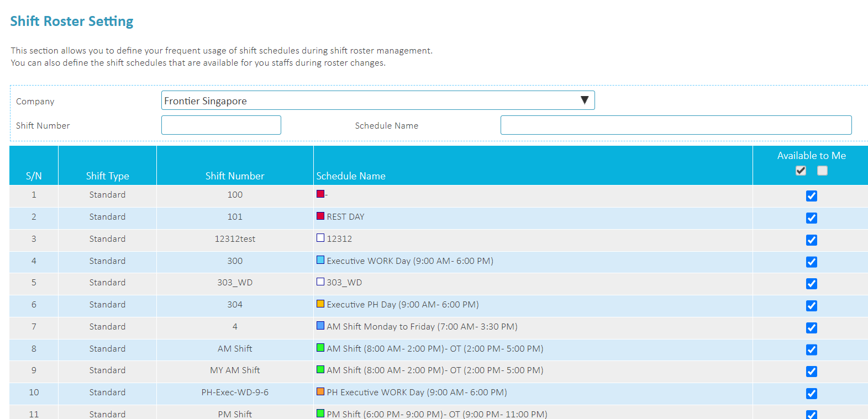Click schedule name REST DAY
This screenshot has height=419, width=868.
345,217
